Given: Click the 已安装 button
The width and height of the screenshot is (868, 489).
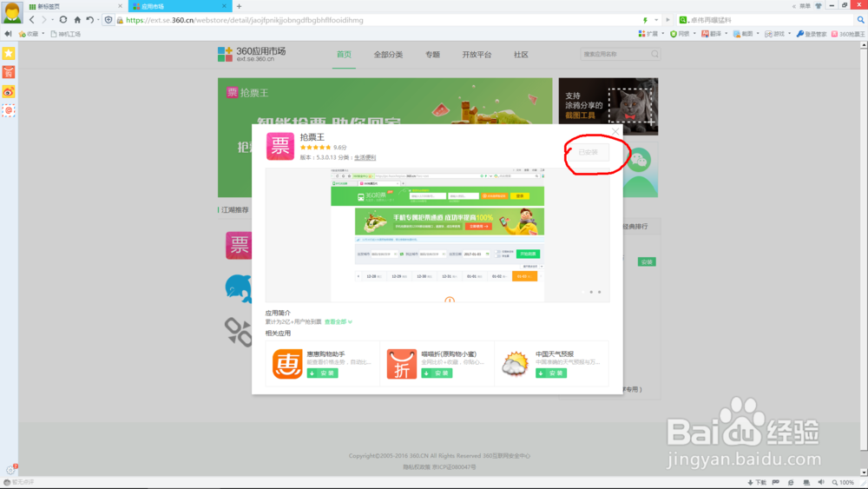Looking at the screenshot, I should coord(588,152).
